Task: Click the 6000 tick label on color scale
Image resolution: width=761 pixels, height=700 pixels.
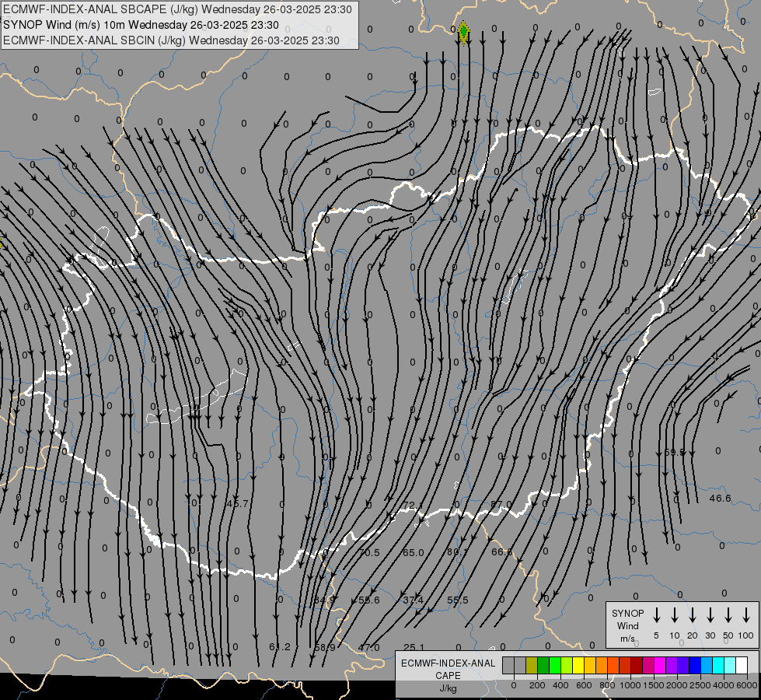Action: pyautogui.click(x=747, y=685)
